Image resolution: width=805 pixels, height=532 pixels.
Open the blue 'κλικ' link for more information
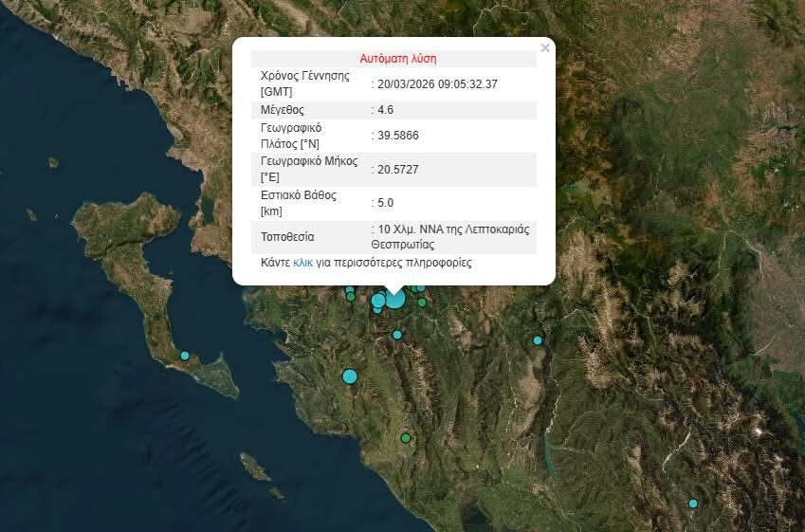pyautogui.click(x=302, y=263)
